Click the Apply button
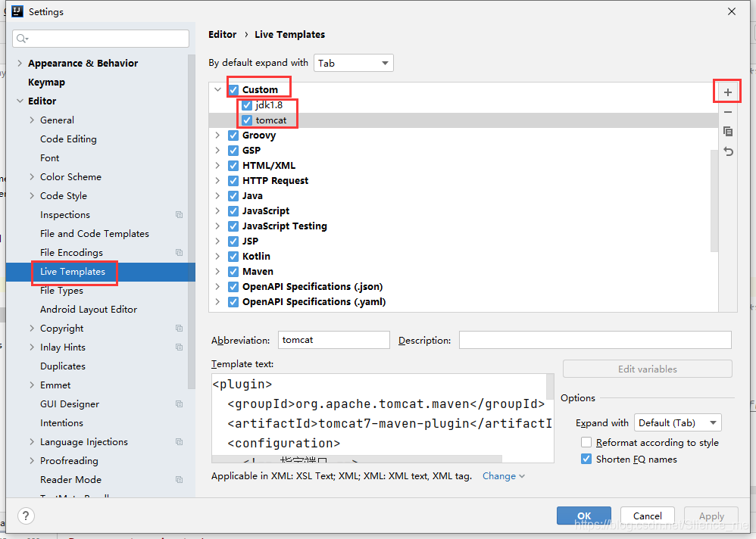 click(711, 516)
